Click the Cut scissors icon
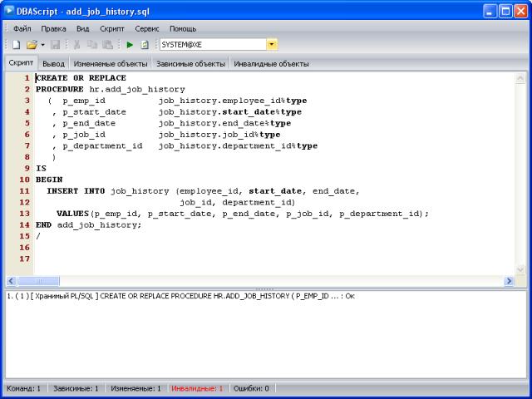Viewport: 532px width, 399px height. 77,44
